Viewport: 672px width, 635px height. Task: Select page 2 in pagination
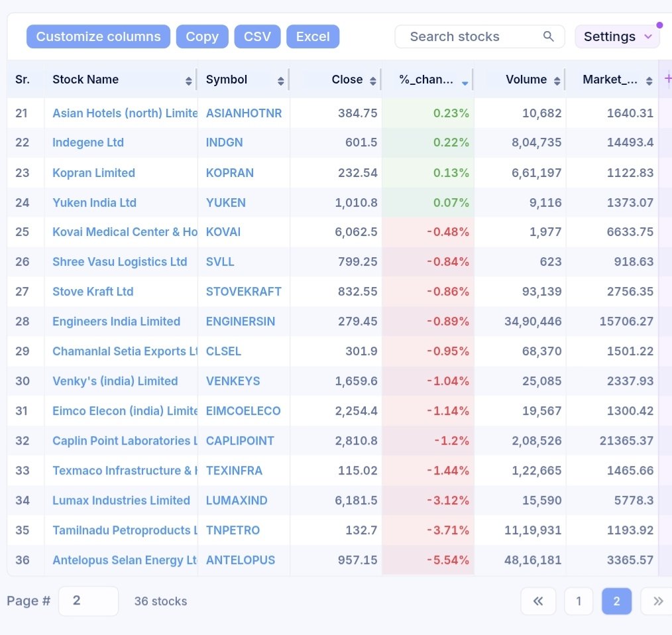tap(616, 601)
